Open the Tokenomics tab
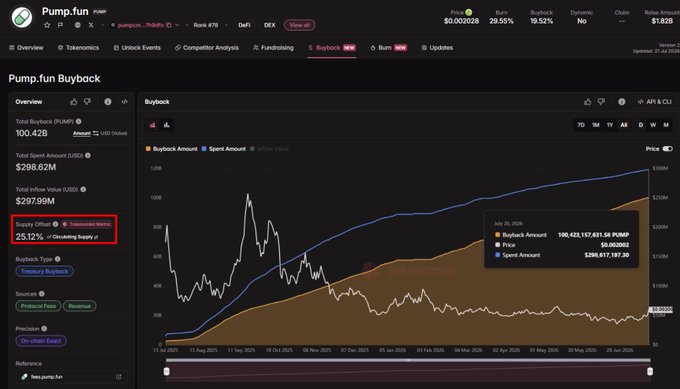This screenshot has width=680, height=389. point(78,48)
